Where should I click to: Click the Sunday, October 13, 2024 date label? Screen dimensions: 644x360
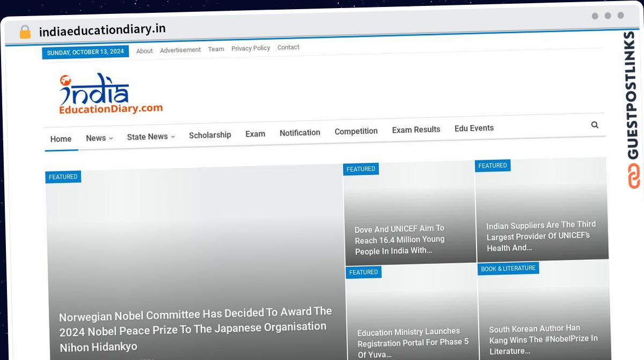coord(85,52)
